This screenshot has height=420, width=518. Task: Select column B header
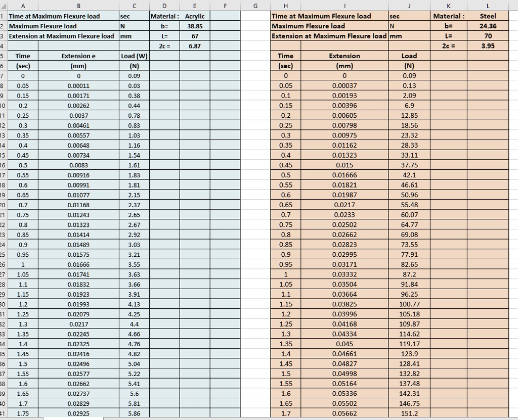click(78, 6)
